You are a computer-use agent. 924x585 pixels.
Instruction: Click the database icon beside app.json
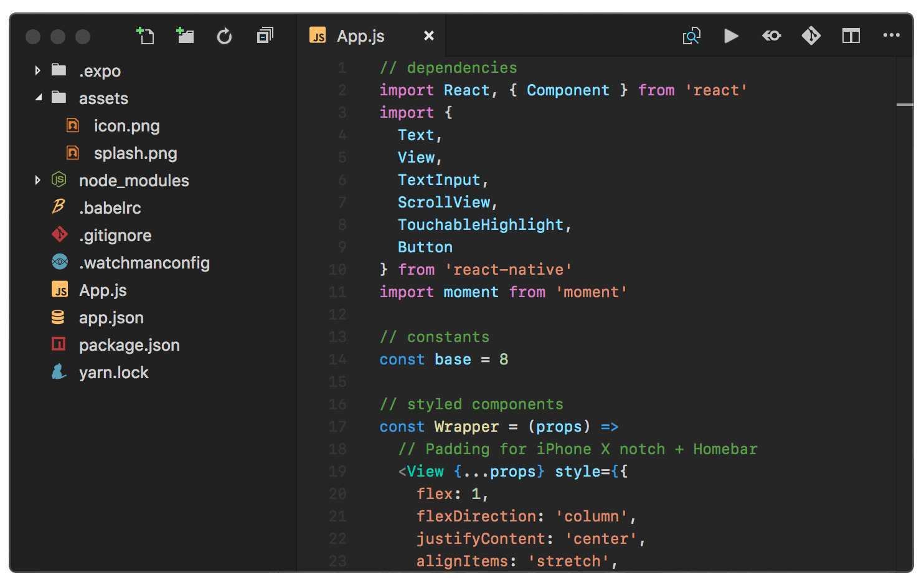coord(58,317)
